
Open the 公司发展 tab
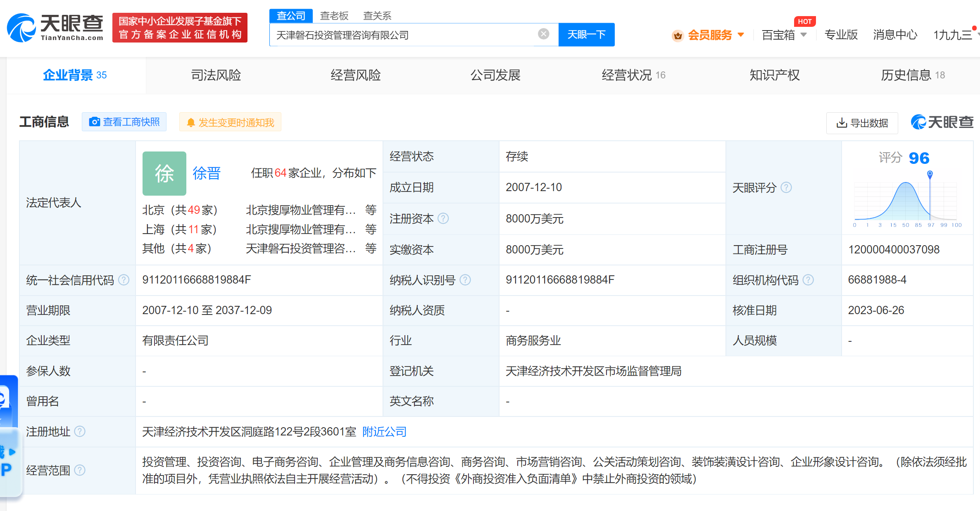click(495, 75)
